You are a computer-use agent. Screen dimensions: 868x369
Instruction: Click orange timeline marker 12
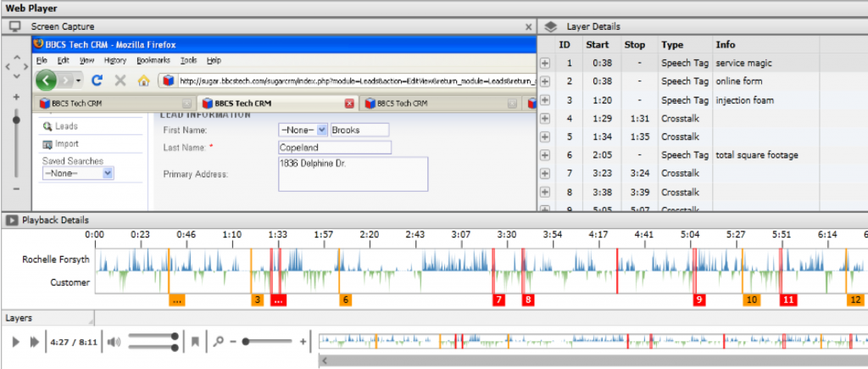pyautogui.click(x=855, y=300)
